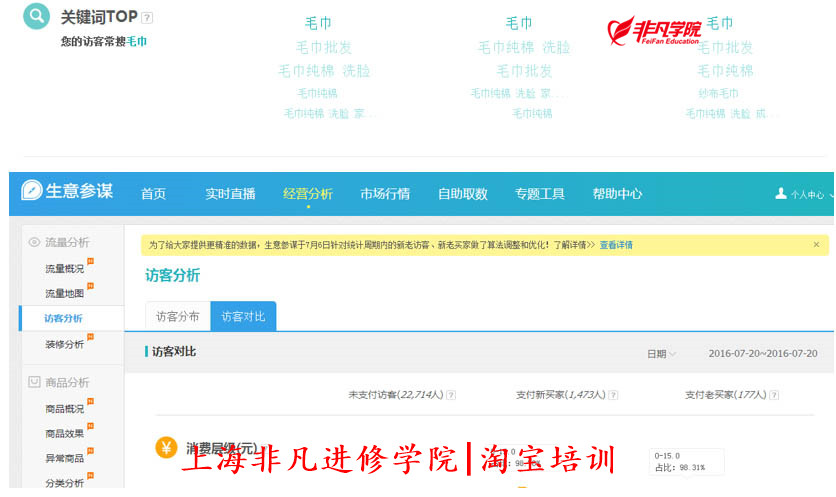Click the yellow yen 消费层级 icon

pos(166,447)
